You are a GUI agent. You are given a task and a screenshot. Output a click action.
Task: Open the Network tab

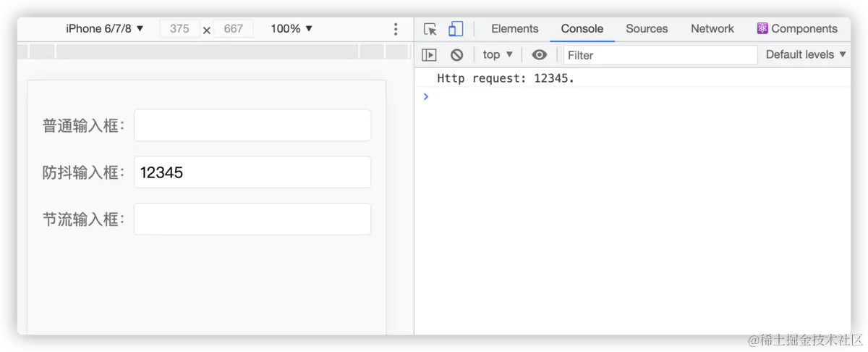click(712, 29)
